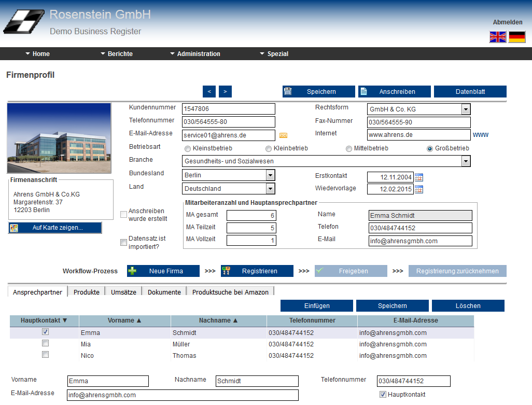This screenshot has width=532, height=405.
Task: Go to next record with right arrow
Action: (x=225, y=92)
